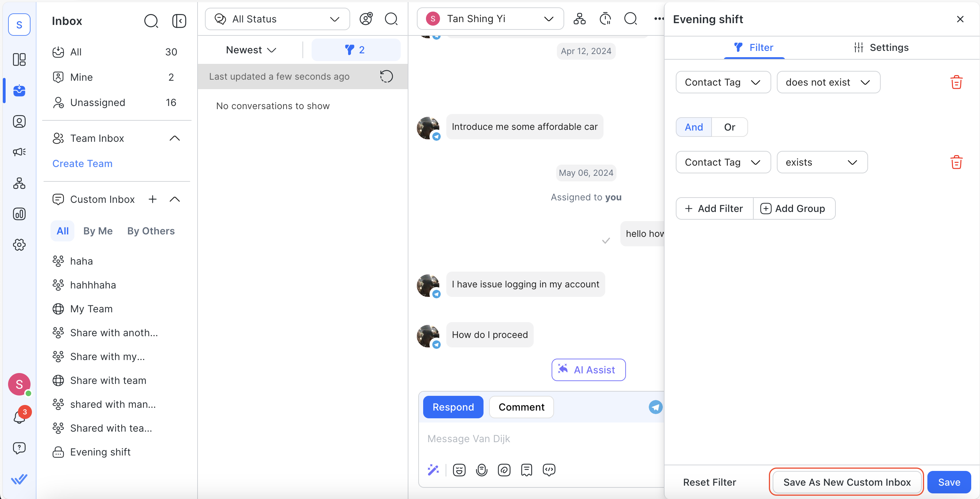Select the And logic toggle
Screen dimensions: 980x499
point(694,127)
